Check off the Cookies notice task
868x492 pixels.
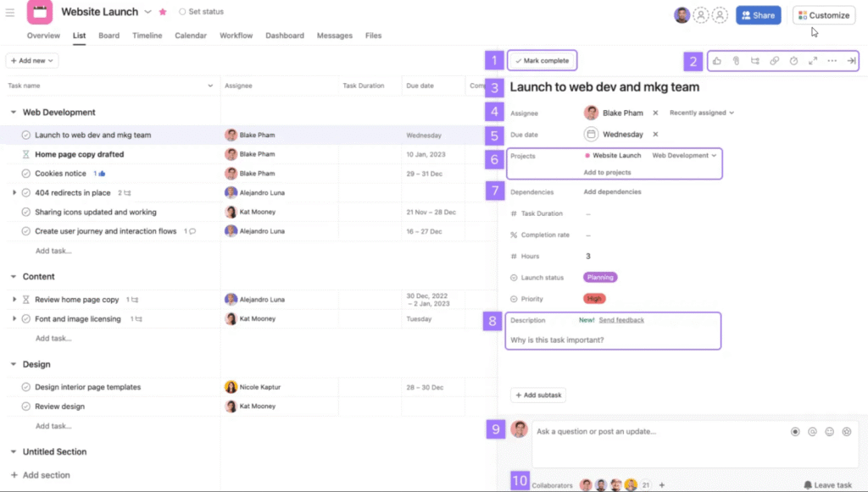[x=26, y=174]
